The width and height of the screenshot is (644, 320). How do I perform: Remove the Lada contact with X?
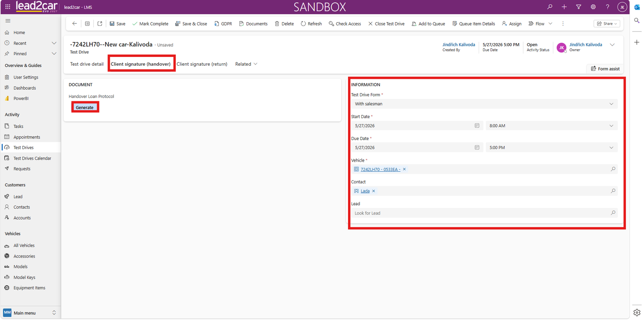pos(374,191)
